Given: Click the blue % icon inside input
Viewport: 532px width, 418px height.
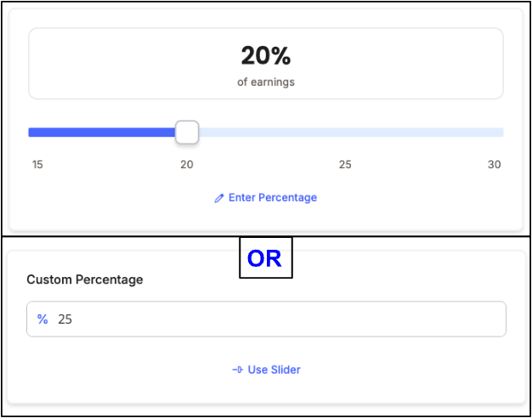Looking at the screenshot, I should click(42, 319).
